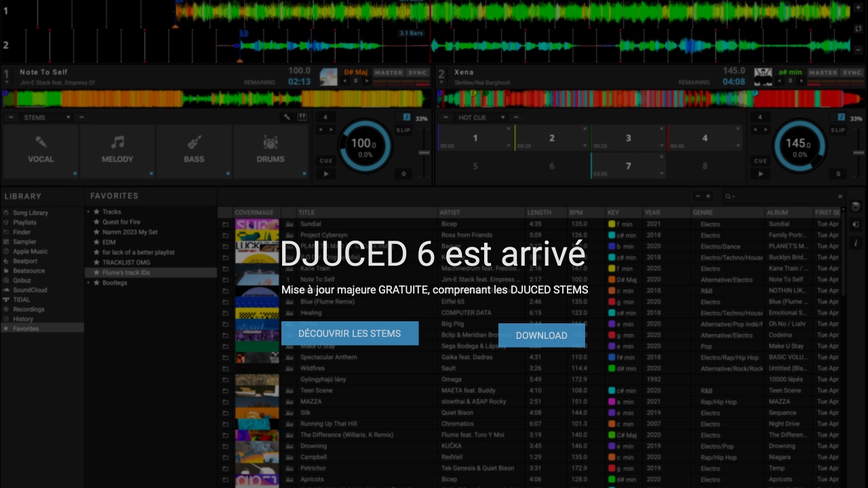Sort by BPM column header
Image resolution: width=868 pixels, height=488 pixels.
pos(586,212)
